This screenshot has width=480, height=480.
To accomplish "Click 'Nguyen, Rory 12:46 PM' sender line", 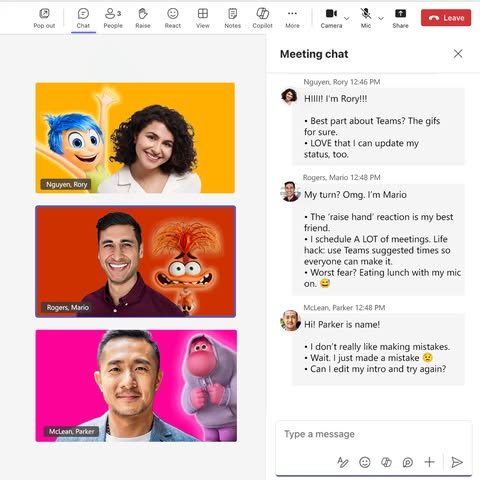I will click(342, 82).
